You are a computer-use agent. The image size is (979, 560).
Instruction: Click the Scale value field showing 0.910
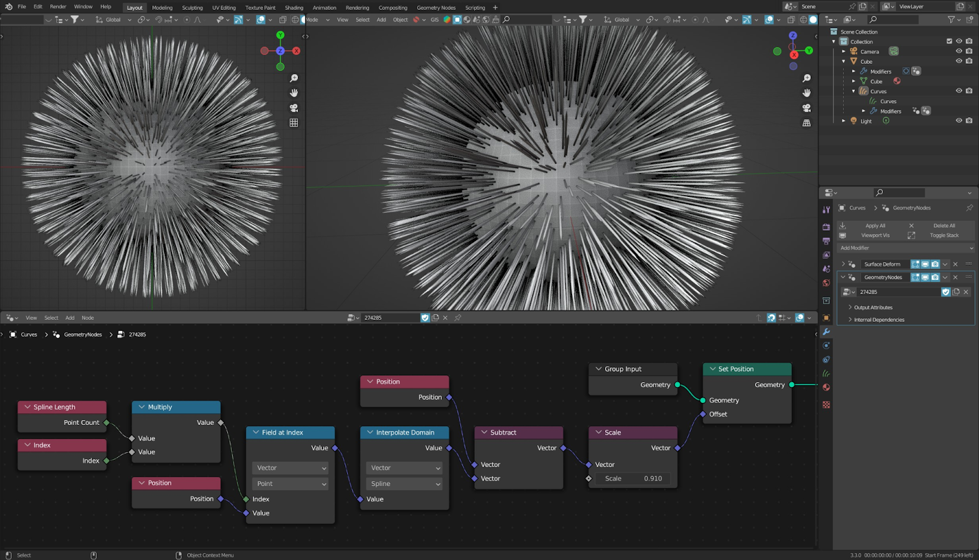point(633,479)
